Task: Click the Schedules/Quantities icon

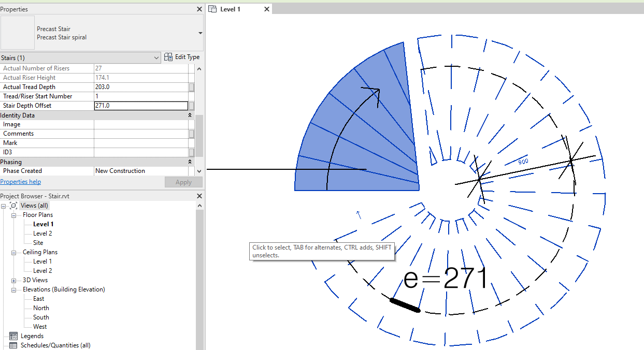Action: pos(13,345)
